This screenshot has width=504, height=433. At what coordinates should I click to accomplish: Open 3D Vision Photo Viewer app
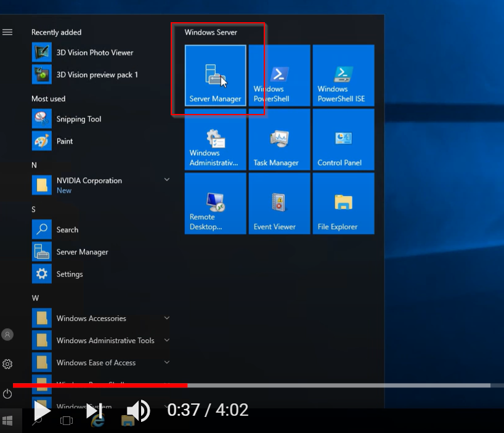pyautogui.click(x=101, y=52)
